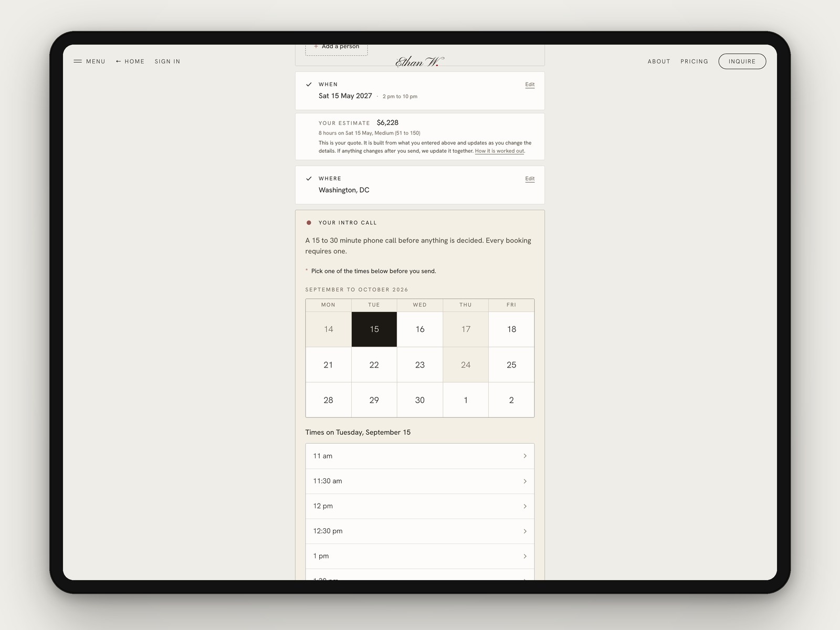840x630 pixels.
Task: Open the 1 pm slot chevron
Action: pyautogui.click(x=525, y=556)
